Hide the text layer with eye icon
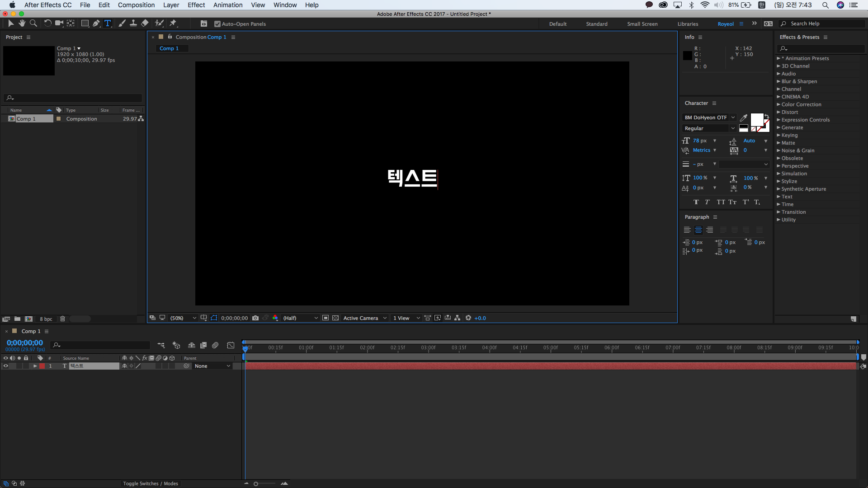 [5, 366]
